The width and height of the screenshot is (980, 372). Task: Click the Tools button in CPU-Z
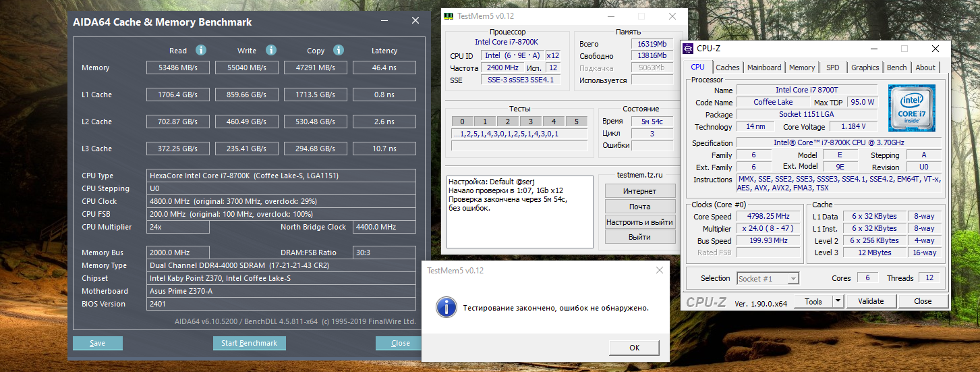point(813,301)
